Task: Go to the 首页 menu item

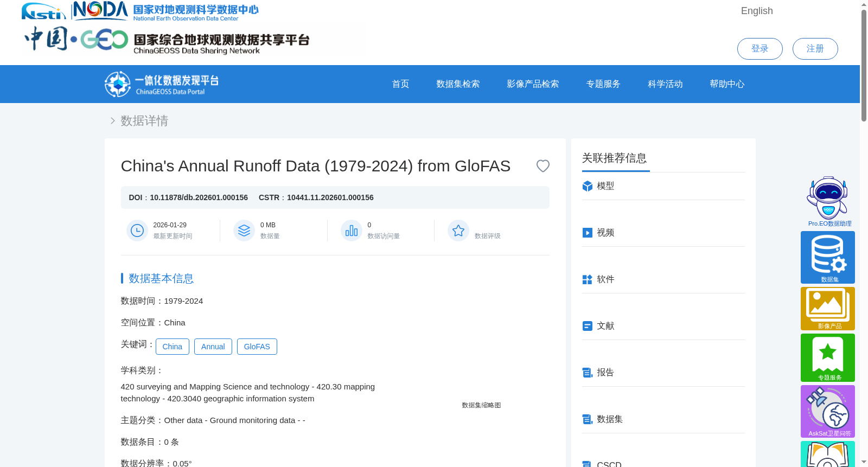Action: point(400,84)
